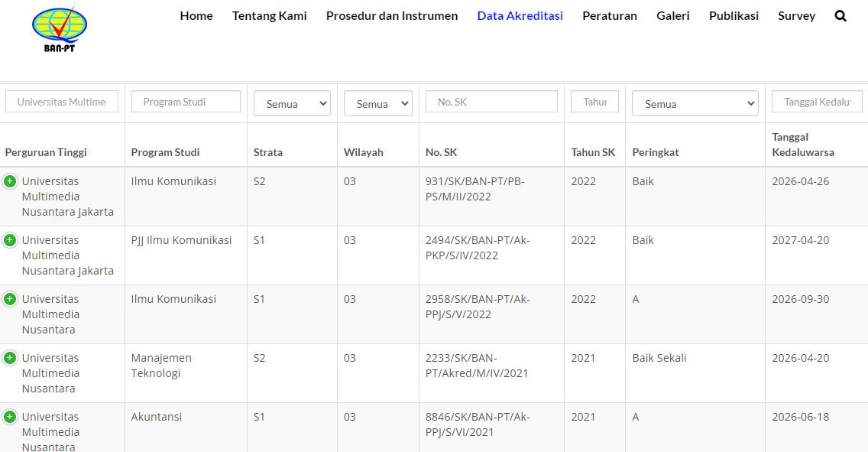Viewport: 868px width, 452px height.
Task: Open the search magnifier icon
Action: point(840,16)
